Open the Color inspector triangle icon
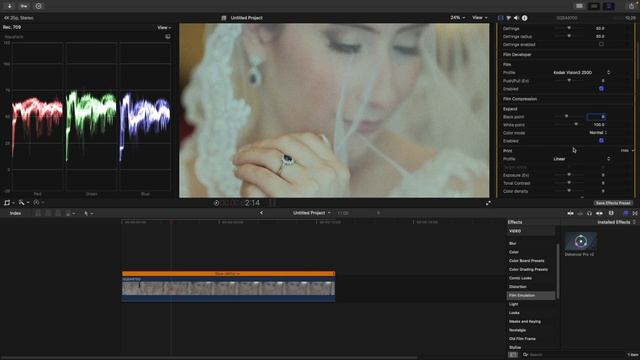Viewport: 640px width, 360px height. (509, 18)
